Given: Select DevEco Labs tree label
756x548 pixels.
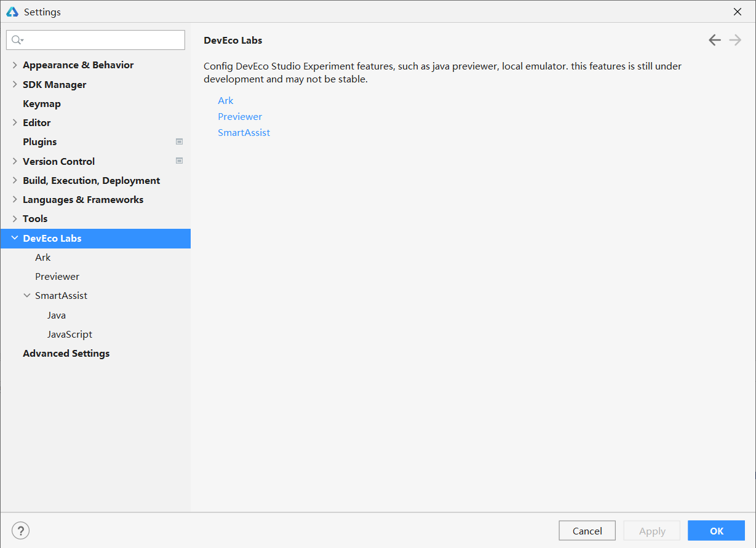Looking at the screenshot, I should (52, 239).
